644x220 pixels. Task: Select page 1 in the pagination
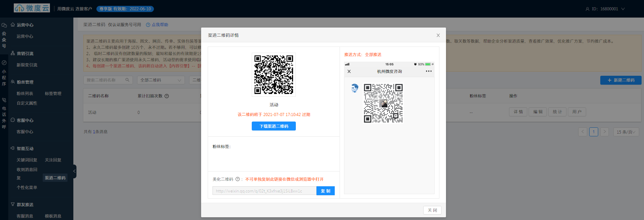594,132
